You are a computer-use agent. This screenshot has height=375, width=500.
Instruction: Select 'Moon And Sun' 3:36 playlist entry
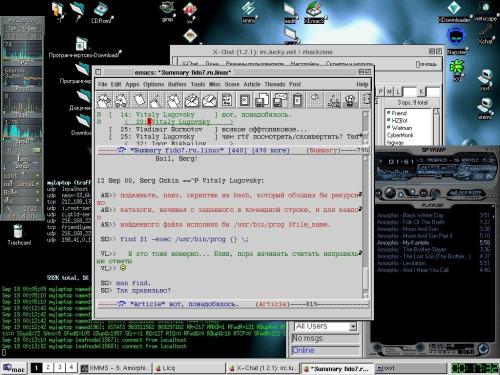coord(433,229)
